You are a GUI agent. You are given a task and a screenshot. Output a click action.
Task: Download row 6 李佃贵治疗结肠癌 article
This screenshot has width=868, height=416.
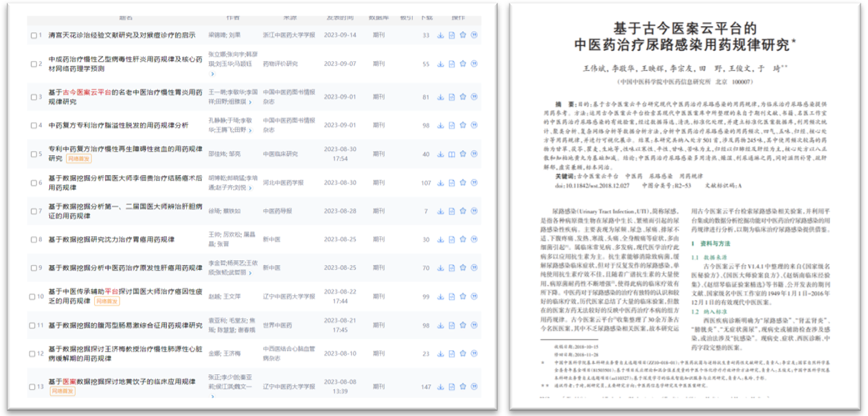(x=440, y=183)
